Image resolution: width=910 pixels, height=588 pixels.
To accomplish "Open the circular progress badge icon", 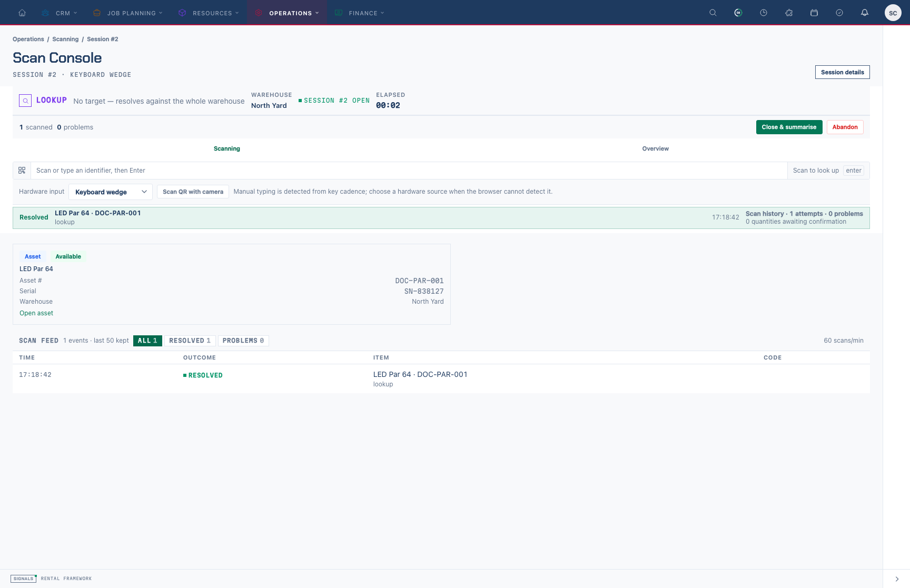I will coord(738,13).
